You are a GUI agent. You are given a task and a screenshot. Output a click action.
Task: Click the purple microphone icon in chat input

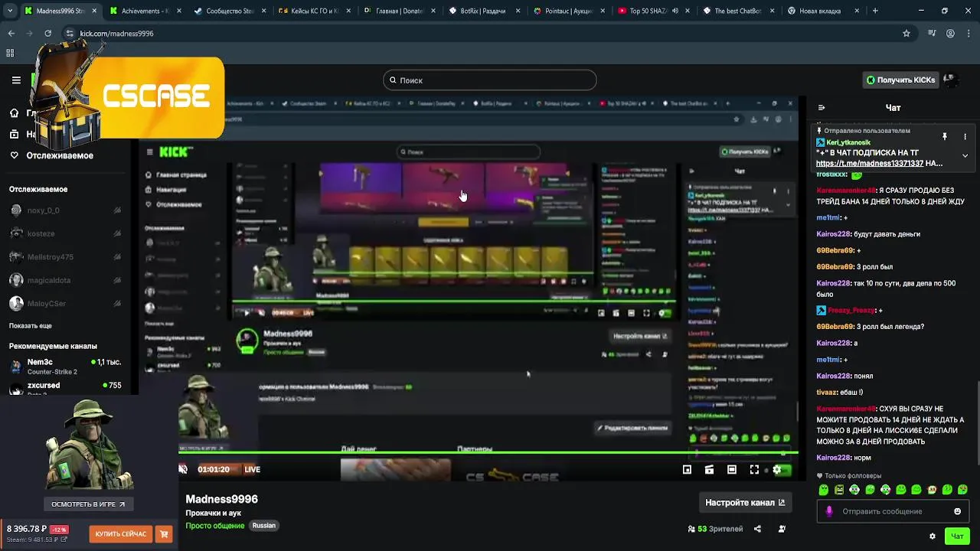click(829, 511)
